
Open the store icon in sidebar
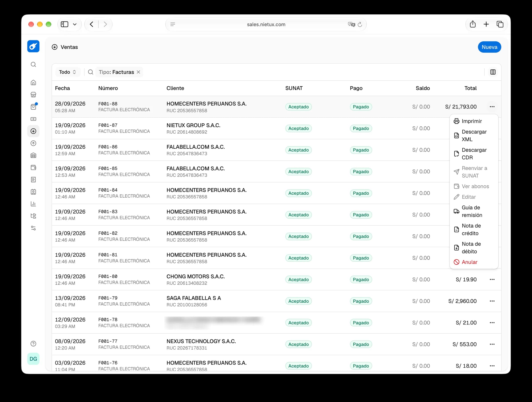click(x=33, y=95)
